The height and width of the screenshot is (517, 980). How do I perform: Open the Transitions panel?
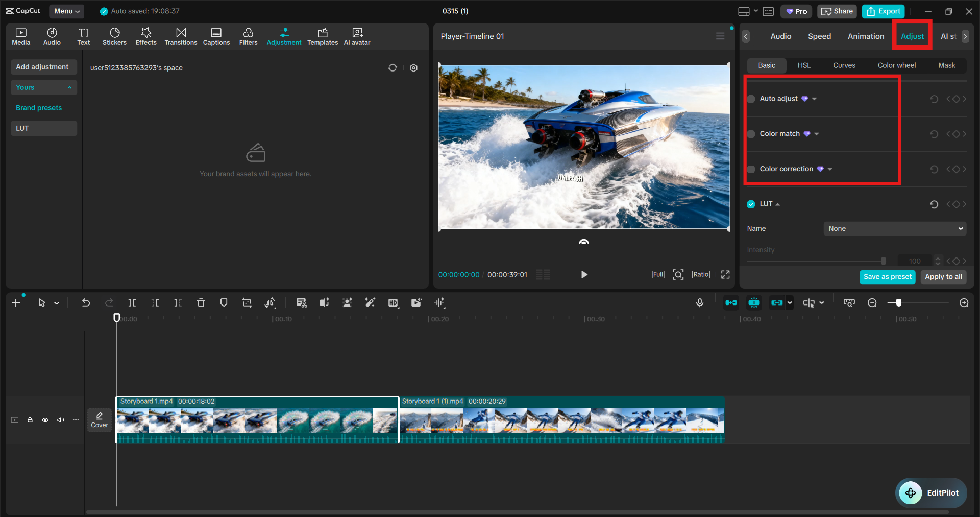(181, 36)
